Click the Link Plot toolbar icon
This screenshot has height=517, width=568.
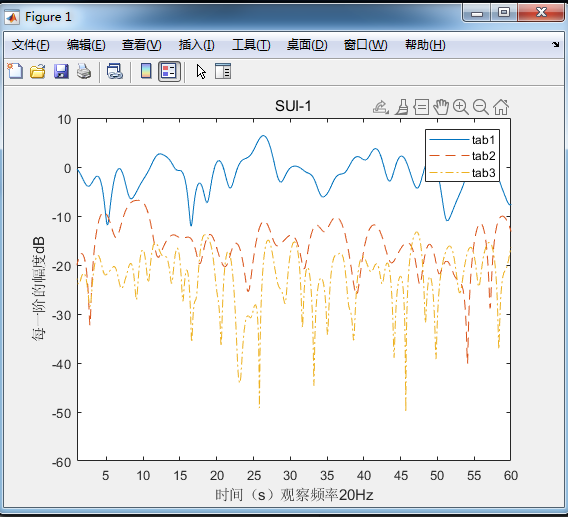click(x=115, y=71)
